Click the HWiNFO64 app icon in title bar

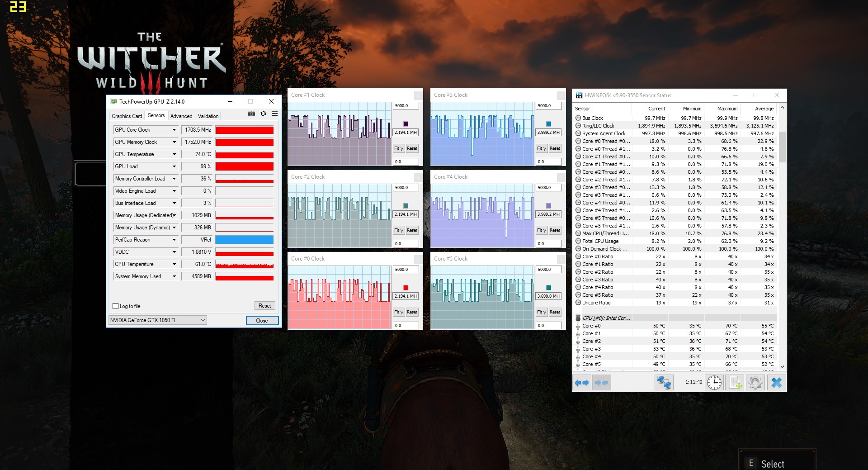(579, 95)
